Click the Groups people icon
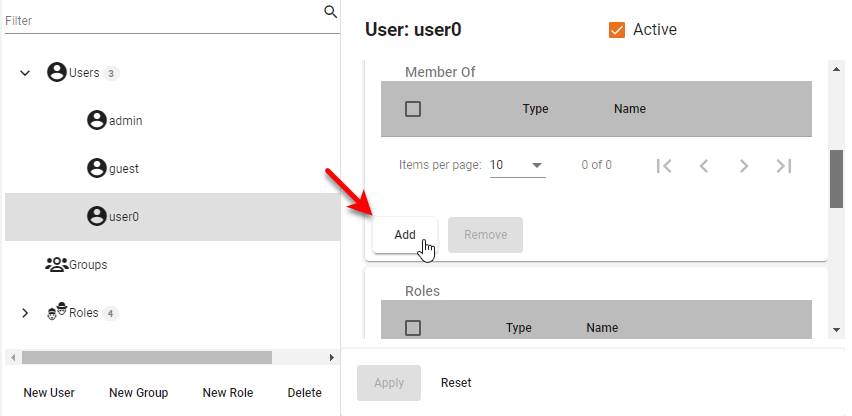Viewport: 852px width, 416px height. coord(57,264)
